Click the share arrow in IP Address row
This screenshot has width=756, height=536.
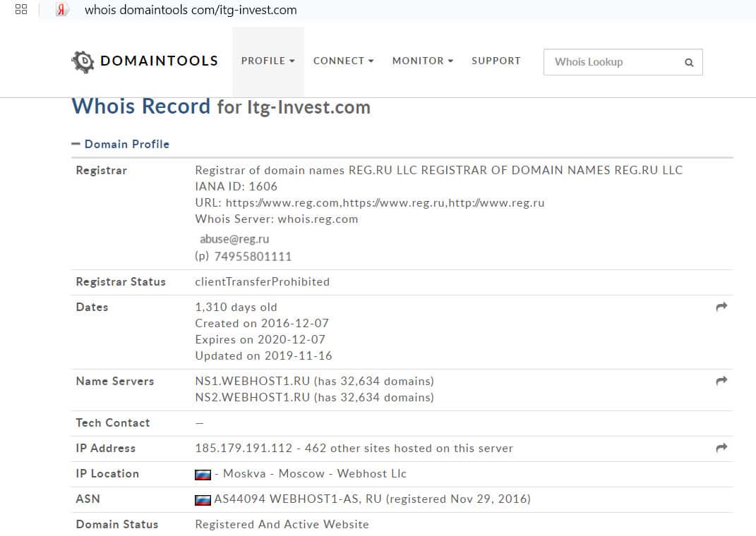click(721, 448)
